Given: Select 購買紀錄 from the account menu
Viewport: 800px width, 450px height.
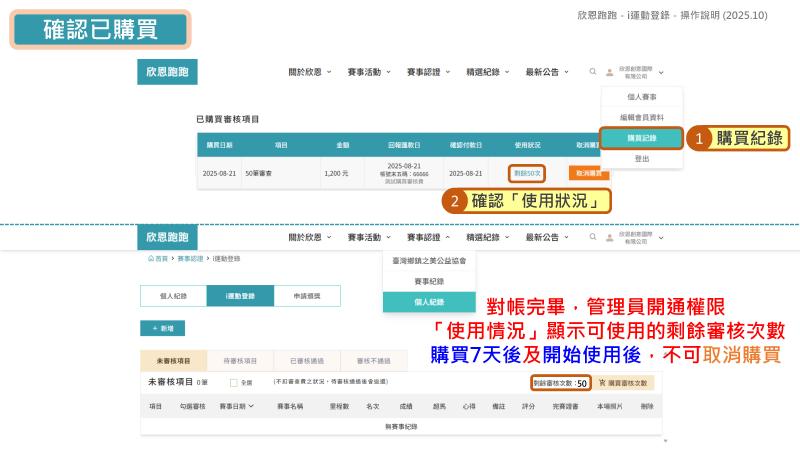Looking at the screenshot, I should (x=641, y=138).
